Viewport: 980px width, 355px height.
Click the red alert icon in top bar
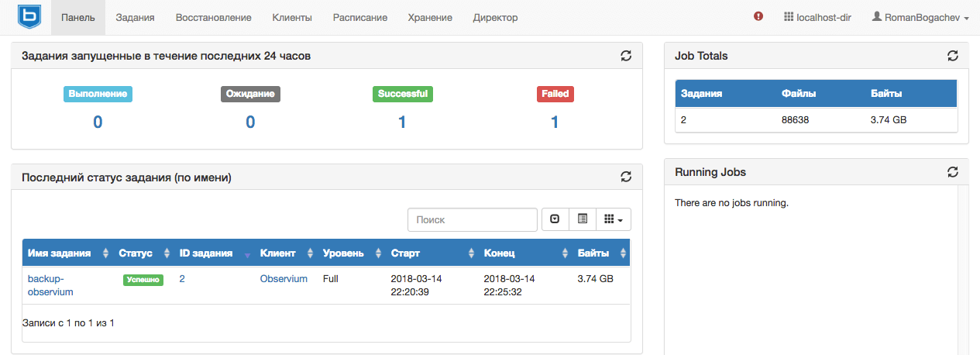coord(758,17)
